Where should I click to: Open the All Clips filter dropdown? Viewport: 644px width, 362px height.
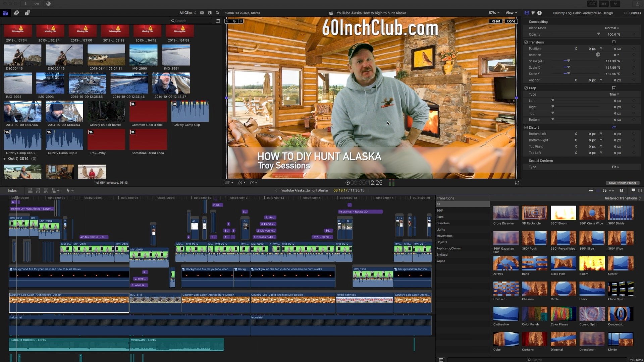187,13
